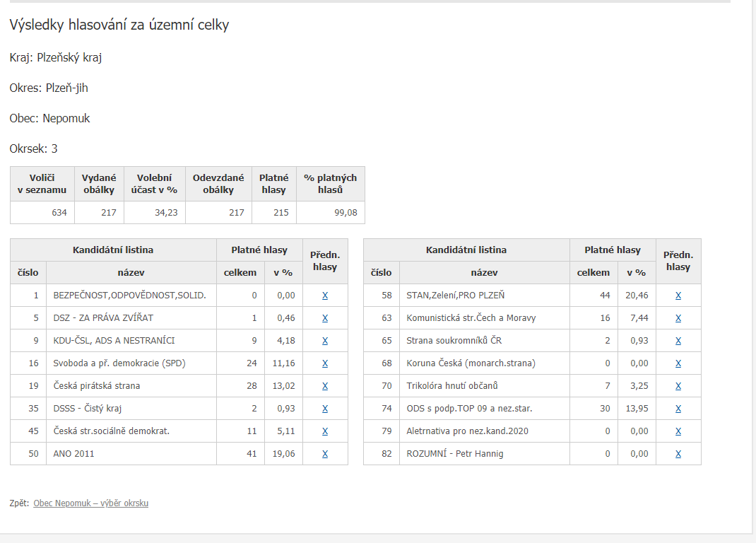756x543 pixels.
Task: Open preferential votes X for Česká pirátská strana
Action: pyautogui.click(x=325, y=386)
